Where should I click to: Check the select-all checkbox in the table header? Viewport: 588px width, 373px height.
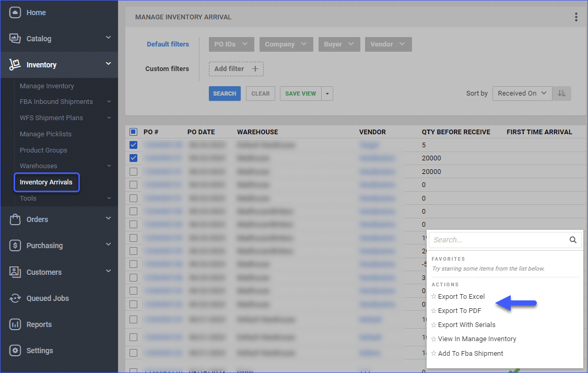point(134,132)
